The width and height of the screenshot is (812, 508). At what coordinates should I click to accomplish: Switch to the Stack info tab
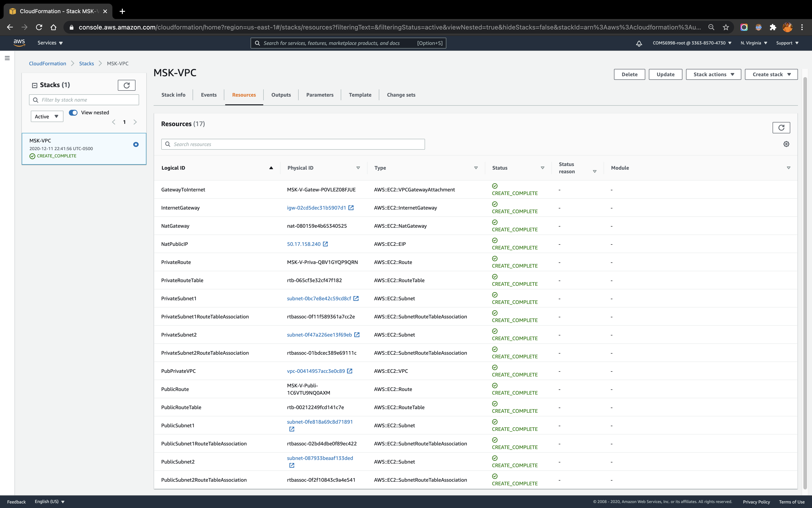(173, 95)
